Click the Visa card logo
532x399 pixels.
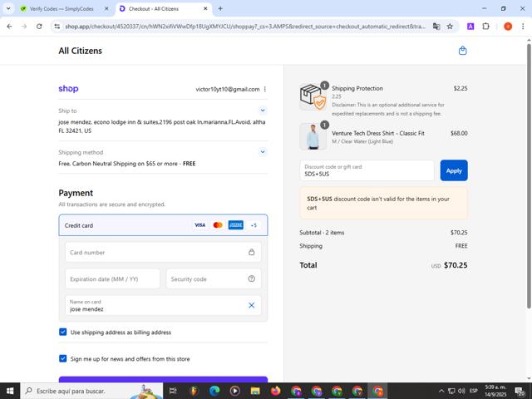click(x=199, y=225)
